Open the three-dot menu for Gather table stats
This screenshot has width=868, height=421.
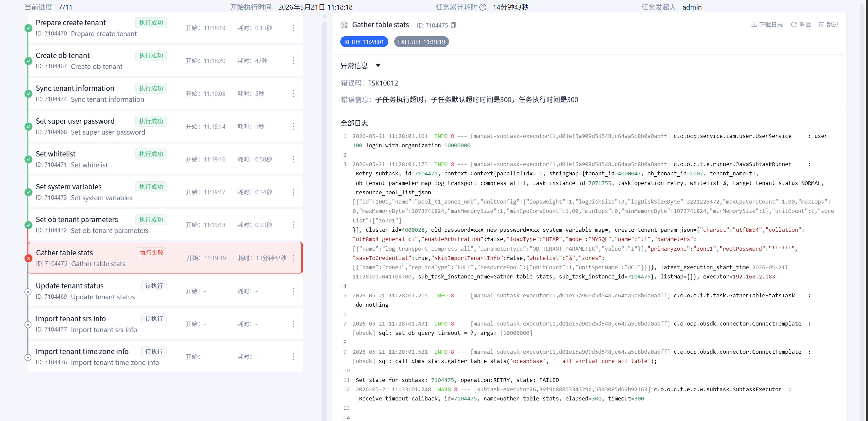click(294, 258)
